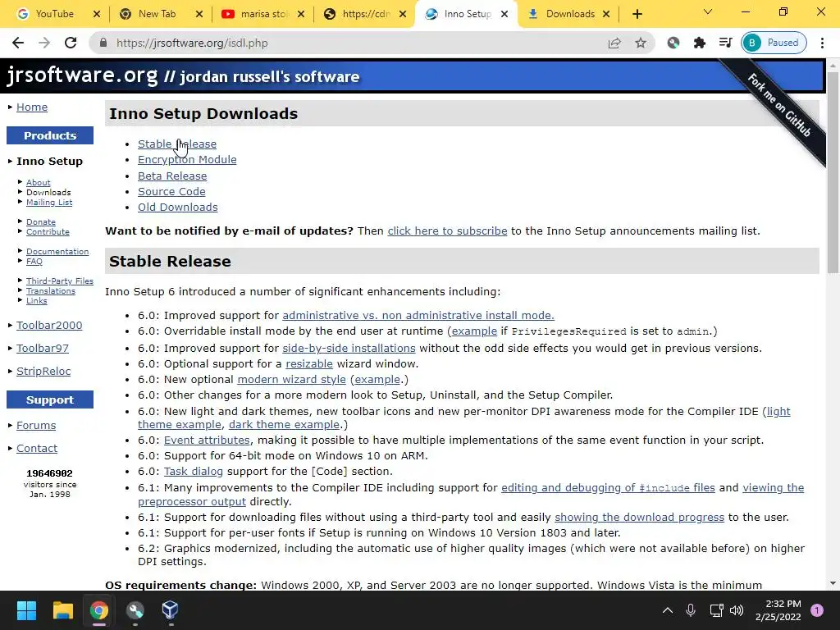840x630 pixels.
Task: Open the tab search chevron
Action: point(708,11)
